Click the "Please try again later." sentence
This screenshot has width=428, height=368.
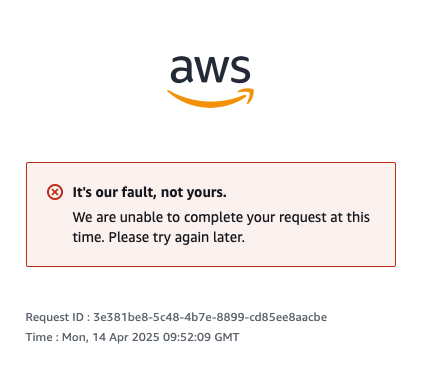[x=177, y=238]
